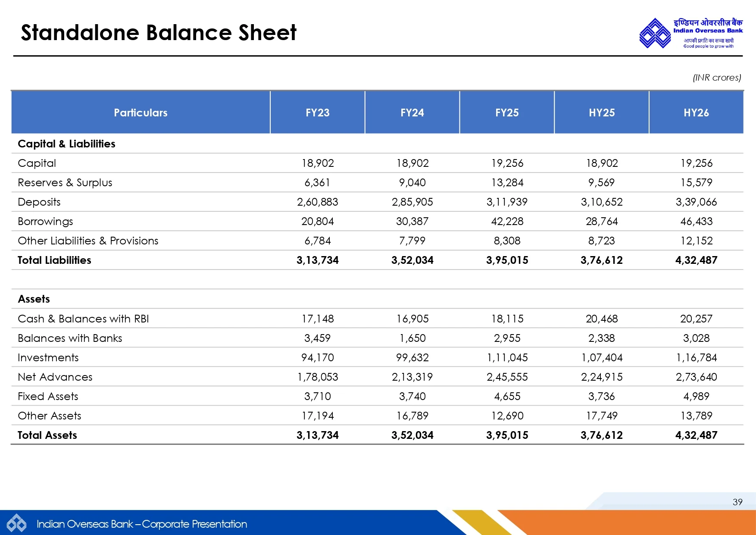Click the Deposits value for HY26

tap(696, 202)
